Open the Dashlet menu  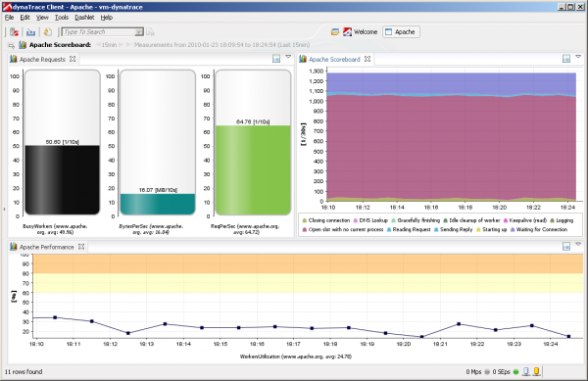click(x=84, y=18)
